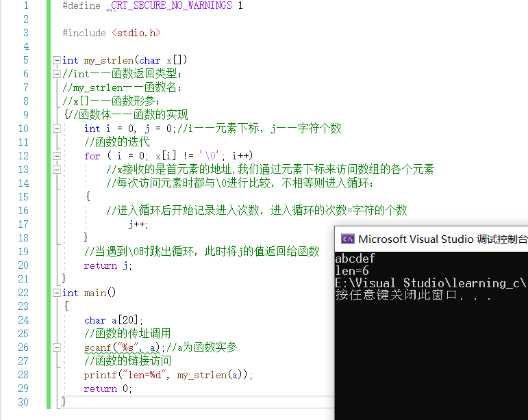This screenshot has width=528, height=420.
Task: Click the '\0' character literal on line 12
Action: click(209, 156)
